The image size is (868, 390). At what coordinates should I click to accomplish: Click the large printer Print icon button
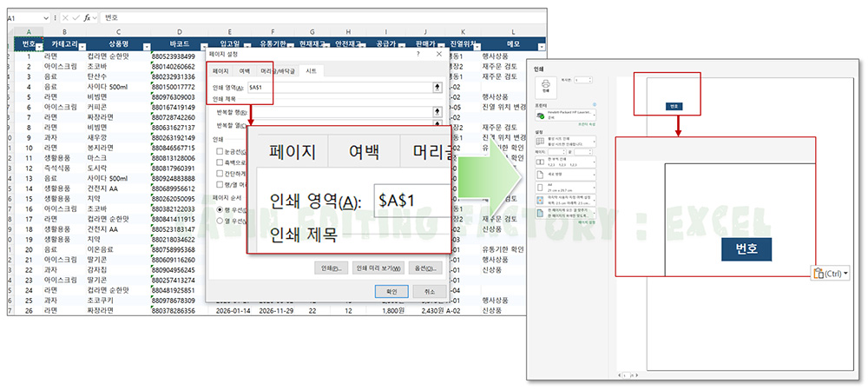tap(546, 87)
